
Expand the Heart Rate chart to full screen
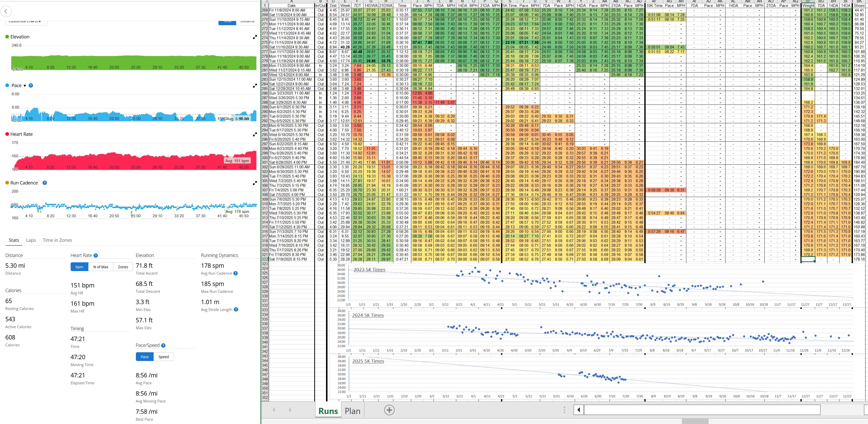[x=255, y=135]
